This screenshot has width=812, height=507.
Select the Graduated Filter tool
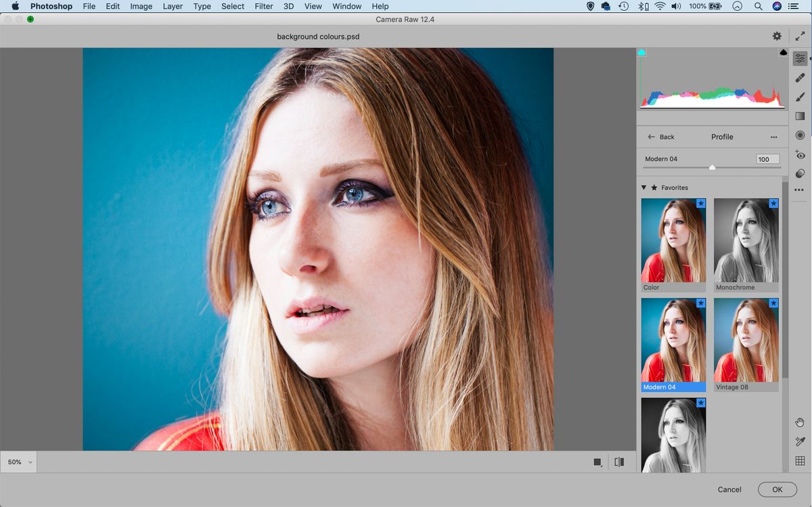(x=800, y=116)
